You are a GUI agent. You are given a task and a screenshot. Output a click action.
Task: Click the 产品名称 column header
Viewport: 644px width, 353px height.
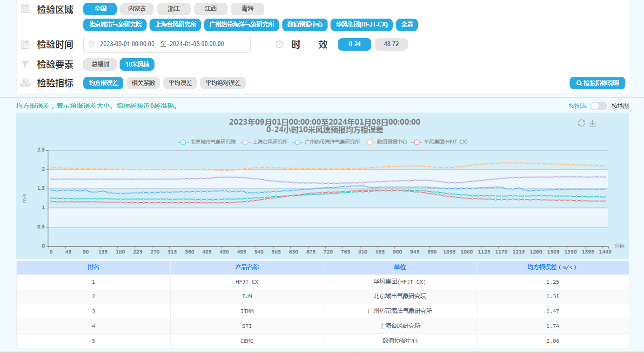point(247,267)
